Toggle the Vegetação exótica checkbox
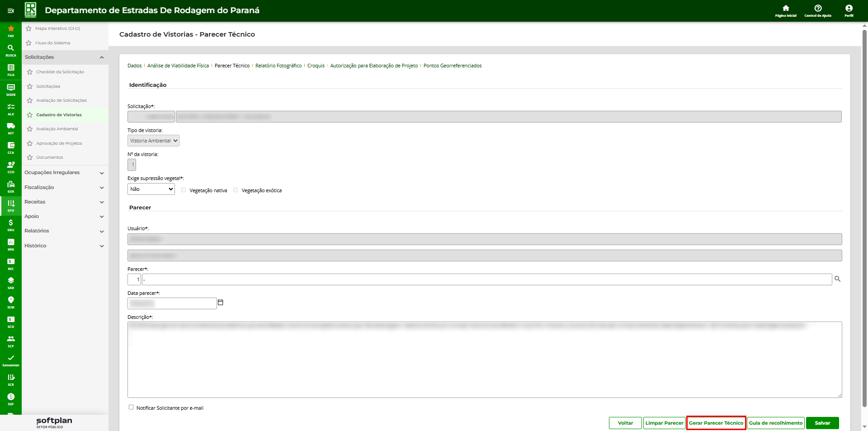The width and height of the screenshot is (868, 431). (x=236, y=190)
